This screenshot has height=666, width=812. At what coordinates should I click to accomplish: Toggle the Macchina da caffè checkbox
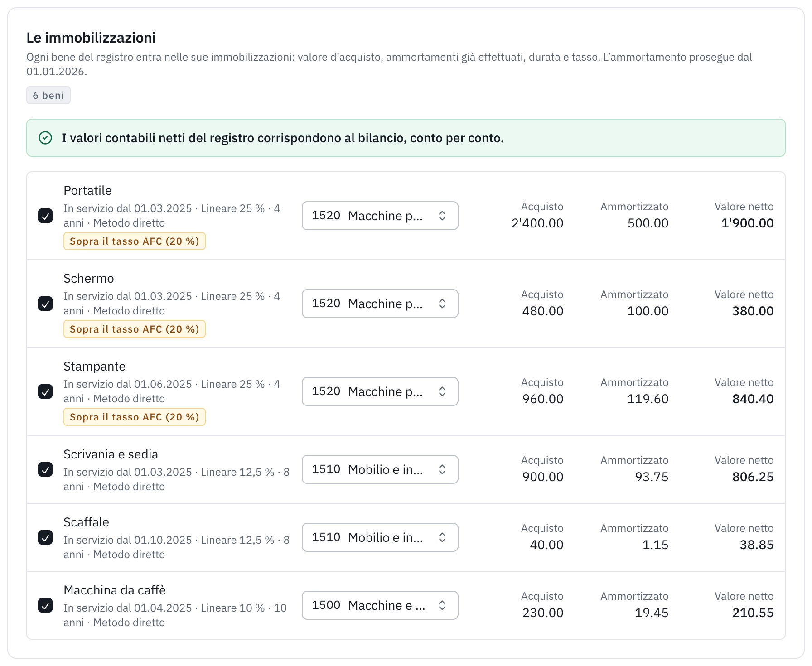point(45,605)
